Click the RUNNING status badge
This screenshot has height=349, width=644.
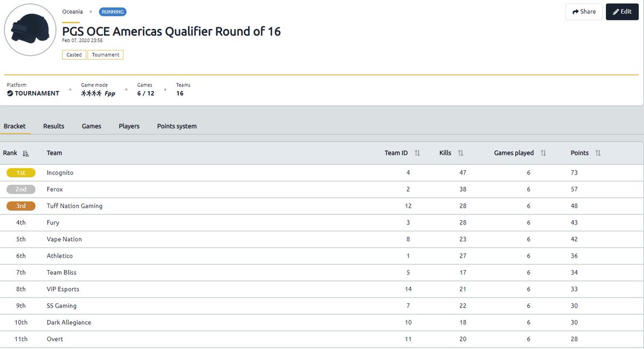[x=113, y=12]
